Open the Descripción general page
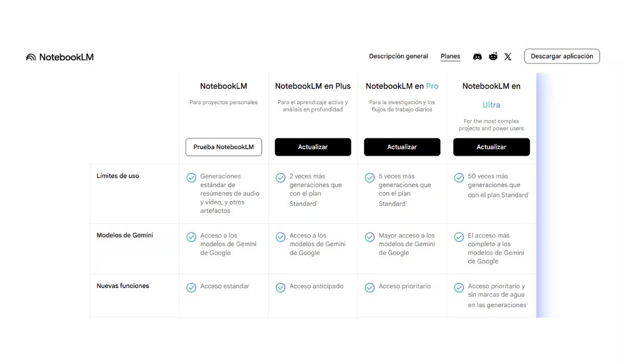The image size is (624, 364). pos(398,56)
